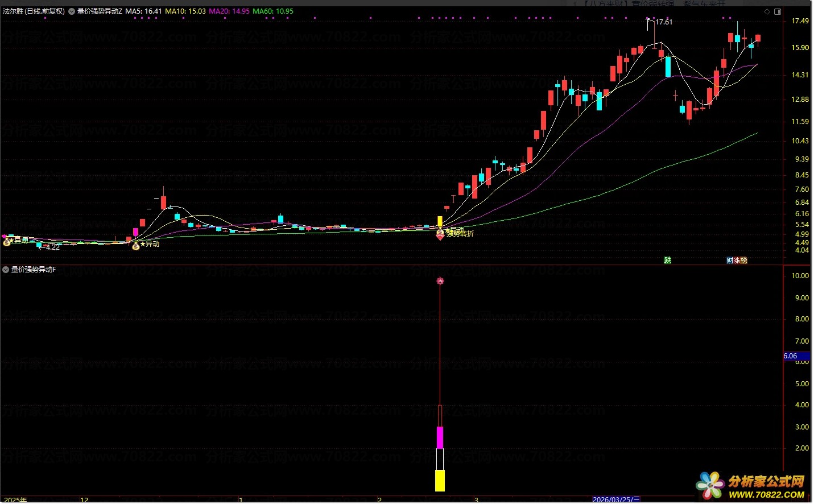The image size is (814, 504).
Task: Click sub-indicator name 量价强势异动F
Action: click(34, 270)
